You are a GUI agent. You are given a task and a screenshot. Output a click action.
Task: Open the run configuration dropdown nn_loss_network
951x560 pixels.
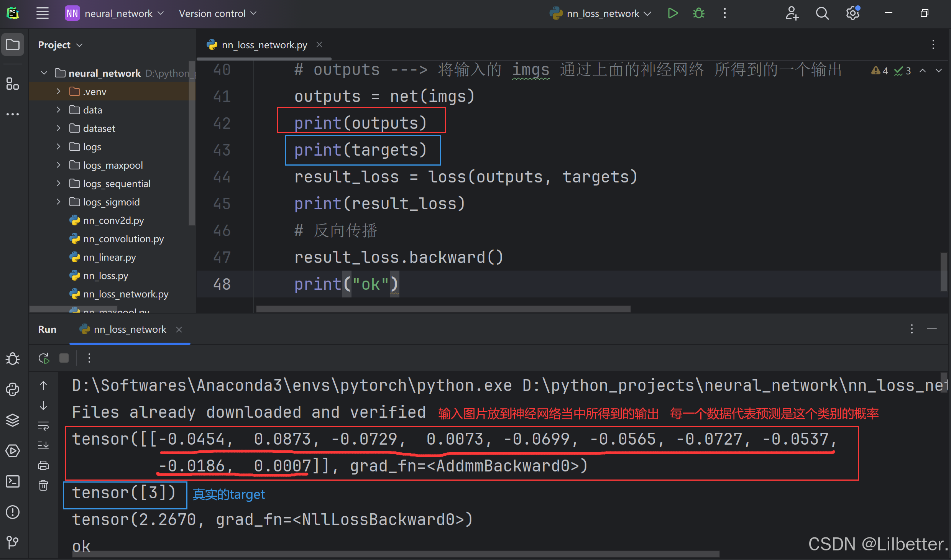603,13
